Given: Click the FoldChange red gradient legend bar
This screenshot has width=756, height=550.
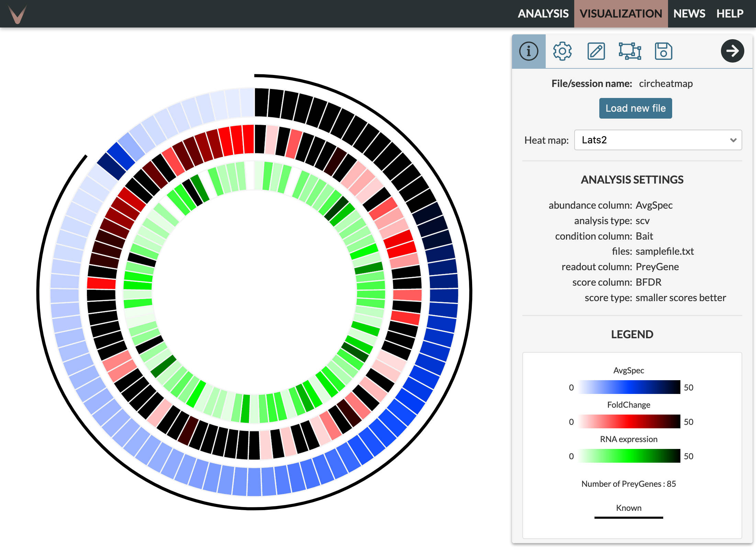Looking at the screenshot, I should [629, 421].
